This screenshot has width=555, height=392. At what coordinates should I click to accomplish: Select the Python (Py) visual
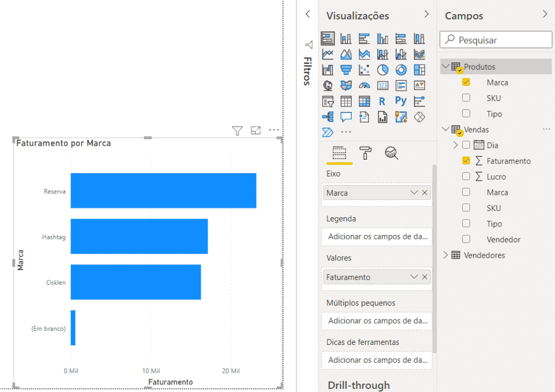point(401,101)
